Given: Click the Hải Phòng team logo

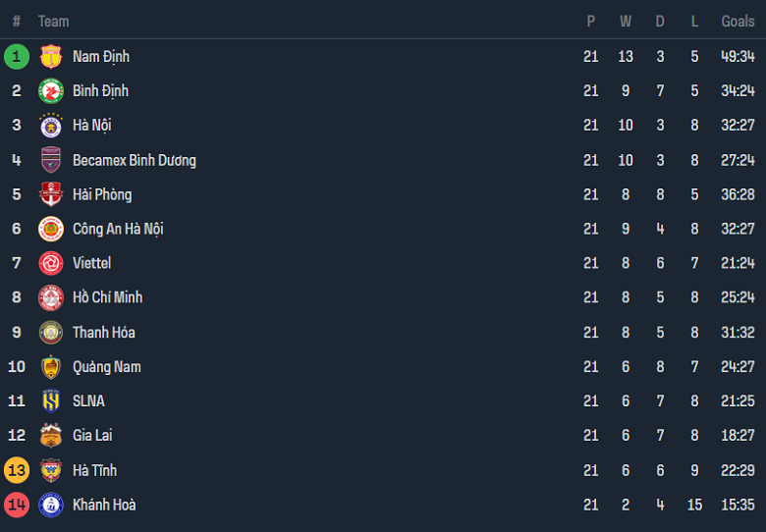Looking at the screenshot, I should coord(50,194).
